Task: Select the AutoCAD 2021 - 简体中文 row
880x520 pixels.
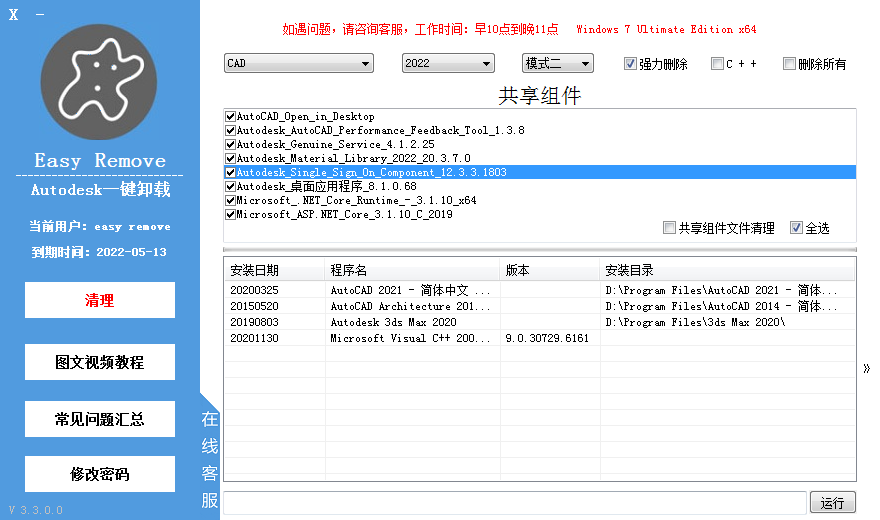Action: (x=539, y=290)
